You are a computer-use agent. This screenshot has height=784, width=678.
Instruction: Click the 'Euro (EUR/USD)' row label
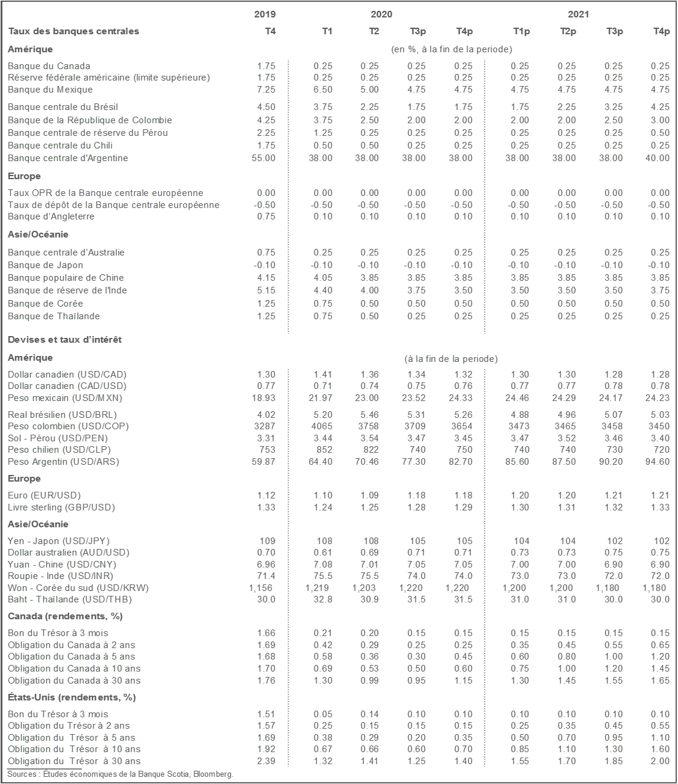point(44,495)
